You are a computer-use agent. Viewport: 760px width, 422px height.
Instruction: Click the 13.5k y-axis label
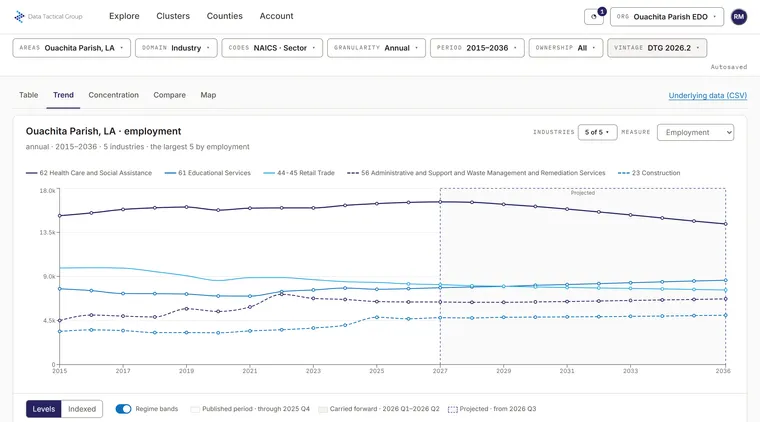[x=48, y=233]
